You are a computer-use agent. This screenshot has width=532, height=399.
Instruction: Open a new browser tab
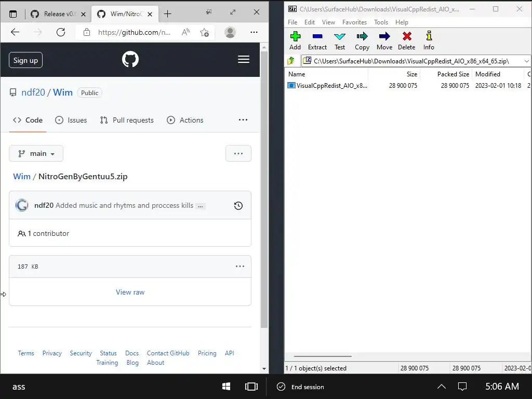tap(167, 14)
